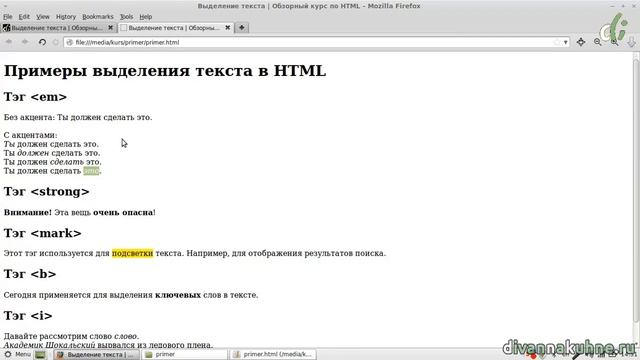This screenshot has width=640, height=360.
Task: Zoom out using the magnifier minus icon
Action: pos(598,42)
